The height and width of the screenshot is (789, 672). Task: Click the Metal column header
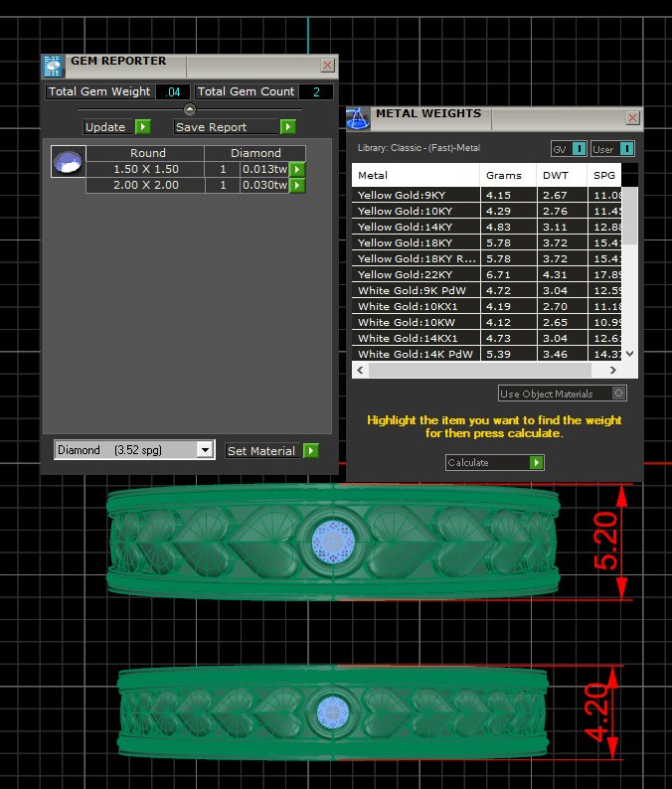(416, 175)
